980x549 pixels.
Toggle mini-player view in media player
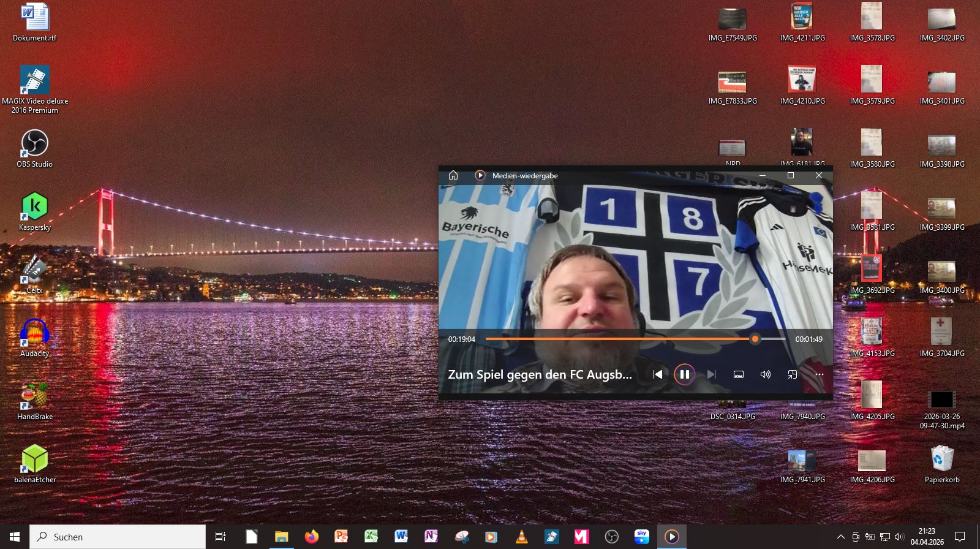click(792, 374)
